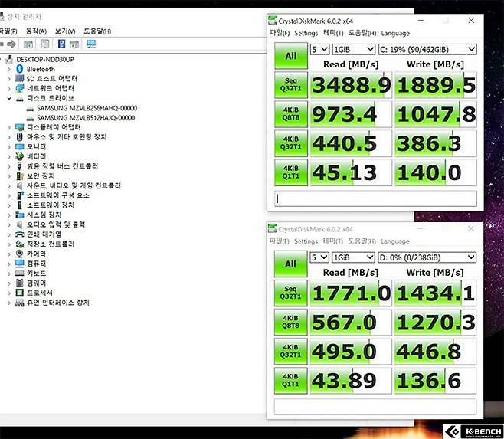
Task: Click the processor (프로세서) device icon
Action: click(20, 293)
